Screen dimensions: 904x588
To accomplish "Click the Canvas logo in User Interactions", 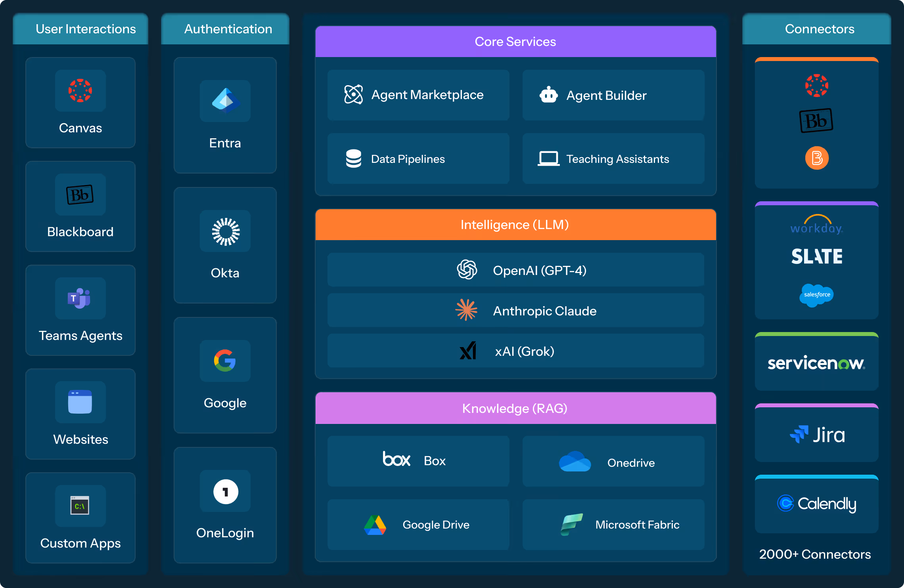I will pyautogui.click(x=80, y=91).
